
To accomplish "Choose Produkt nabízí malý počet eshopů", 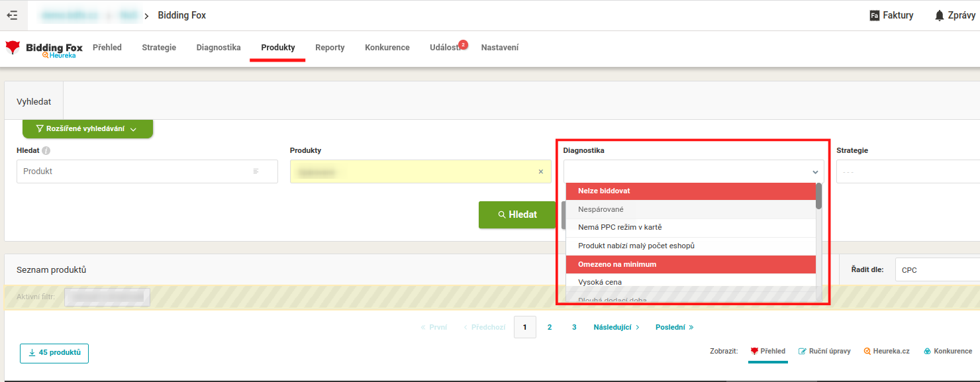I will [691, 246].
